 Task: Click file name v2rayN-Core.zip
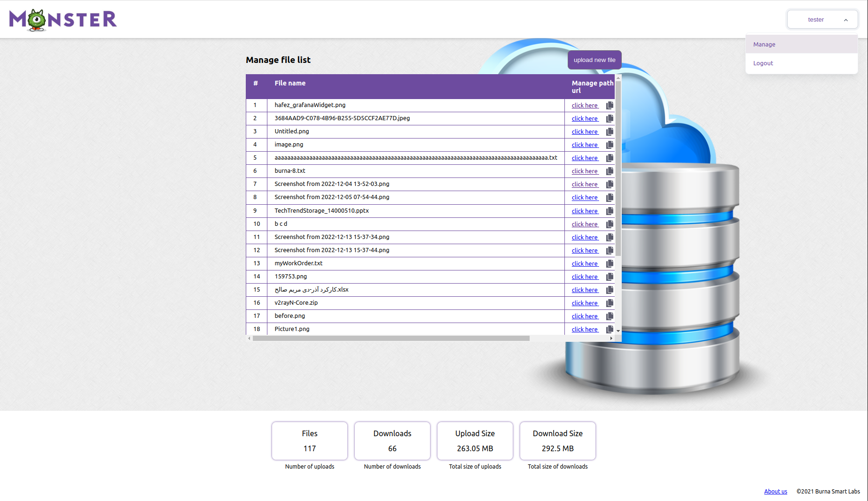pos(296,303)
